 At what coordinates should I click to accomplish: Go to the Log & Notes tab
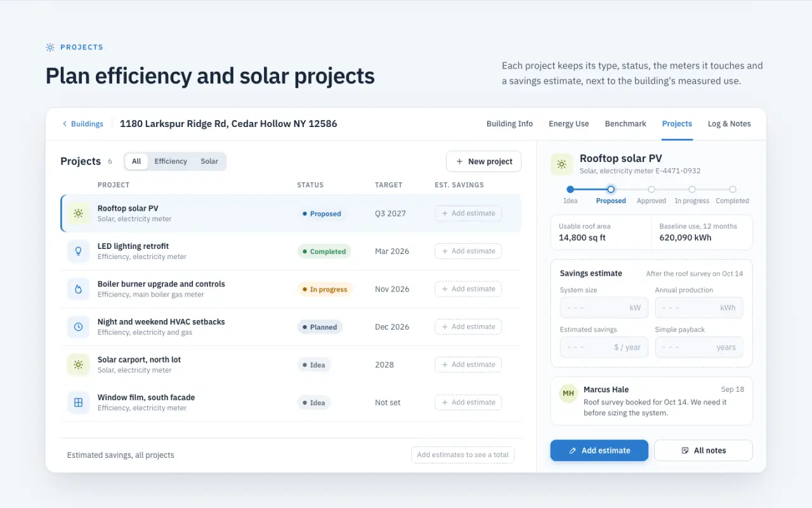tap(729, 124)
